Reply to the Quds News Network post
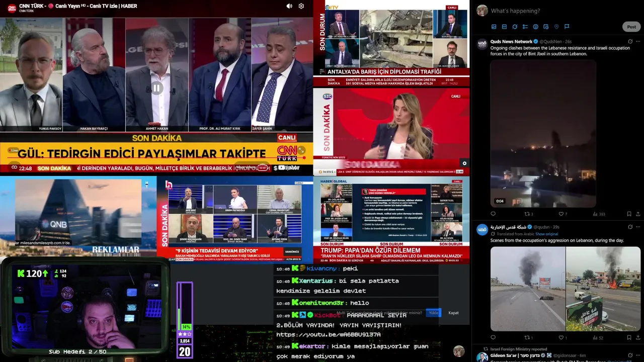 493,214
